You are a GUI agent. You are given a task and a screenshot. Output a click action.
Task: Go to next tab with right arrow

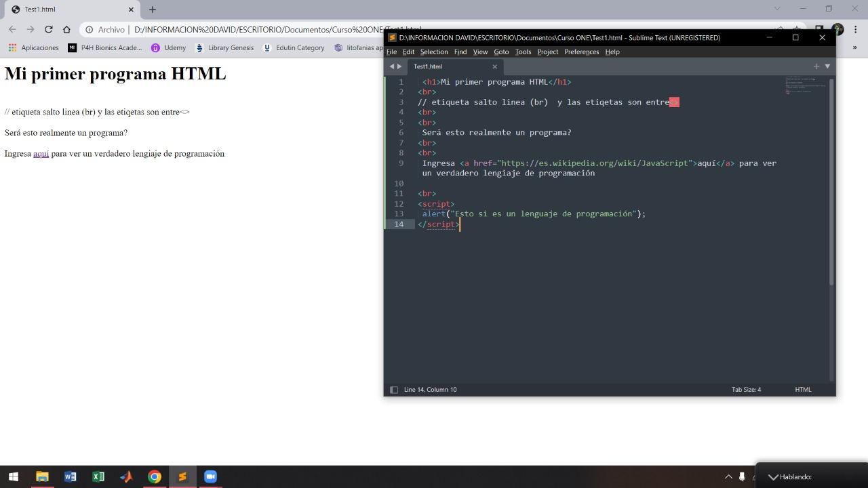[x=399, y=66]
